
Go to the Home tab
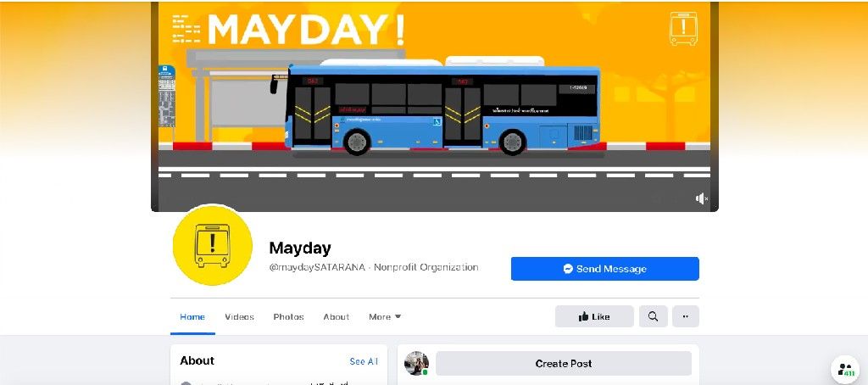[x=192, y=317]
